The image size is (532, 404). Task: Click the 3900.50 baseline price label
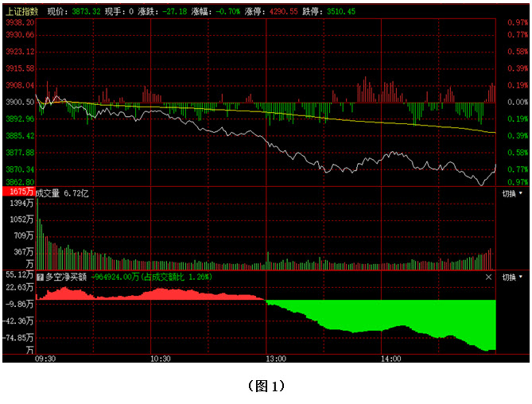(x=19, y=102)
